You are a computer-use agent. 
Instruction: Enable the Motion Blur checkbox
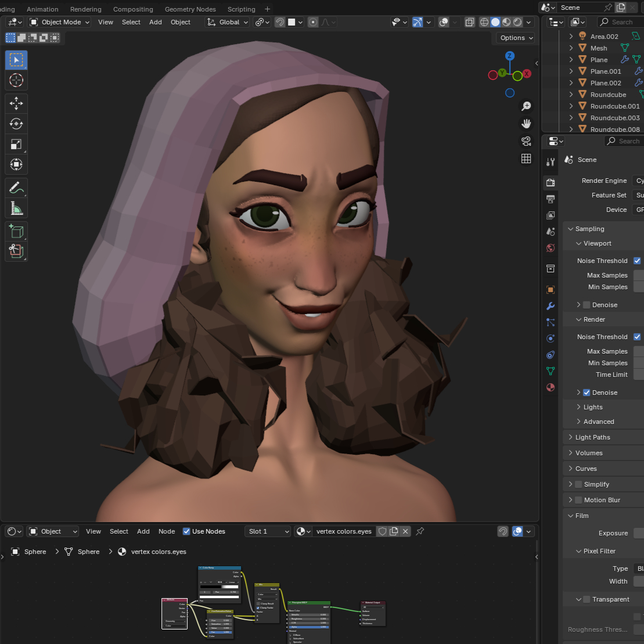pos(578,500)
